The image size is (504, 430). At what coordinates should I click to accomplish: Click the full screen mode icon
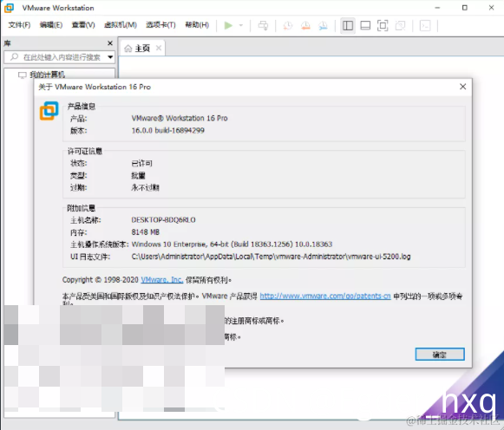pos(383,25)
